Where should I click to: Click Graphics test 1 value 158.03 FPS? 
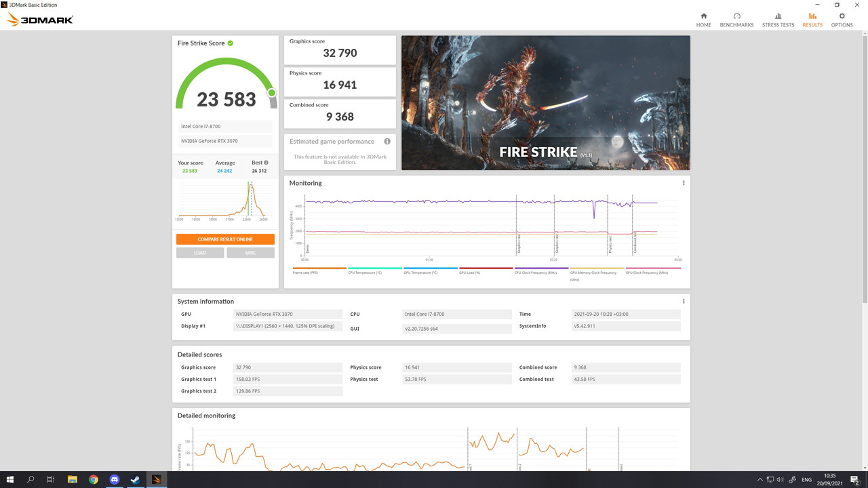point(288,380)
